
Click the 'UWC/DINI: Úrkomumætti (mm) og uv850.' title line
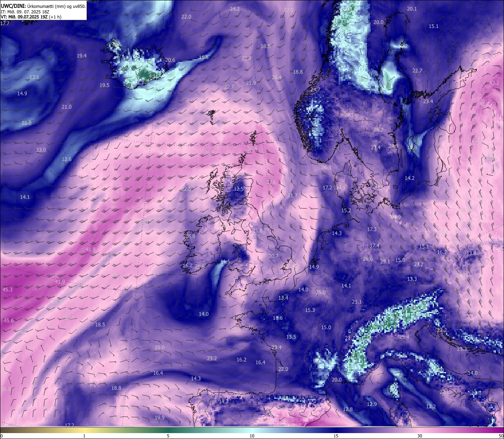coord(43,6)
